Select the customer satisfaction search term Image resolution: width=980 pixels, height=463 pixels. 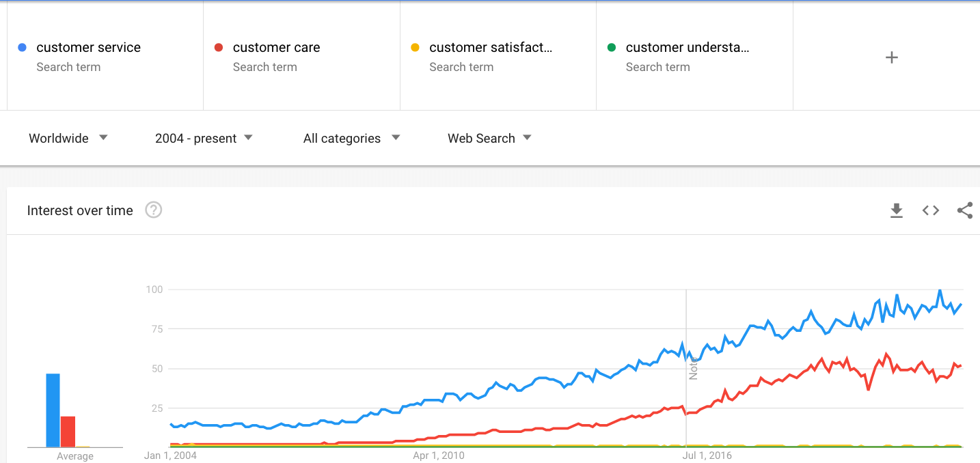tap(491, 48)
